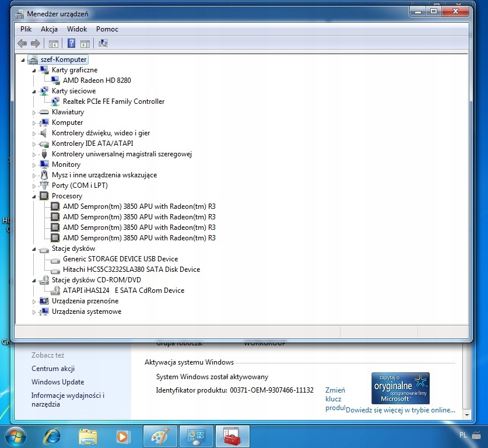This screenshot has width=488, height=448.
Task: Collapse the Stacje dysków category
Action: (34, 249)
